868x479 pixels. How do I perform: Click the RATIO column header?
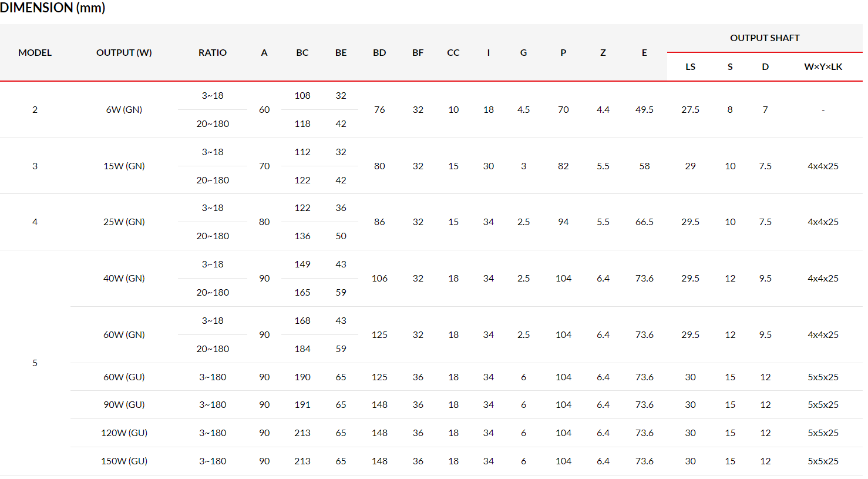click(x=213, y=52)
